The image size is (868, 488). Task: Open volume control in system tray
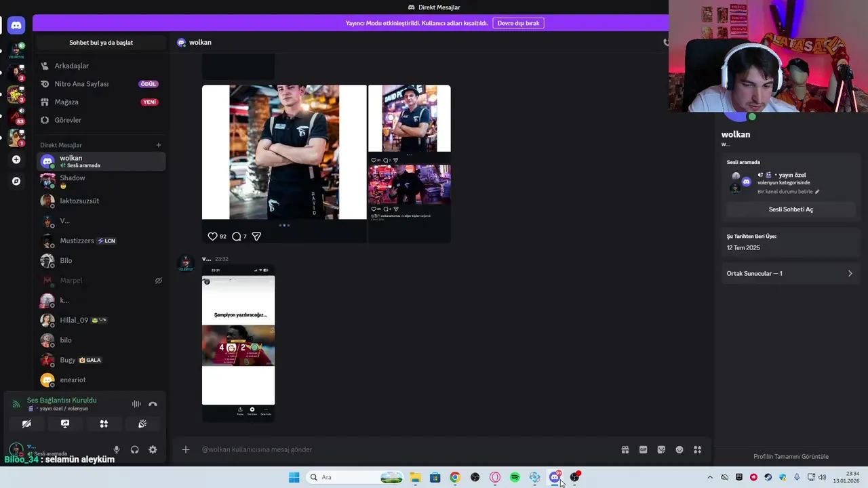point(823,477)
